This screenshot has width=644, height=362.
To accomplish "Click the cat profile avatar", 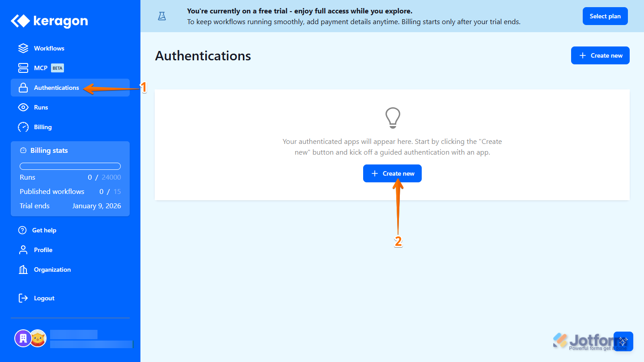I will [x=38, y=338].
